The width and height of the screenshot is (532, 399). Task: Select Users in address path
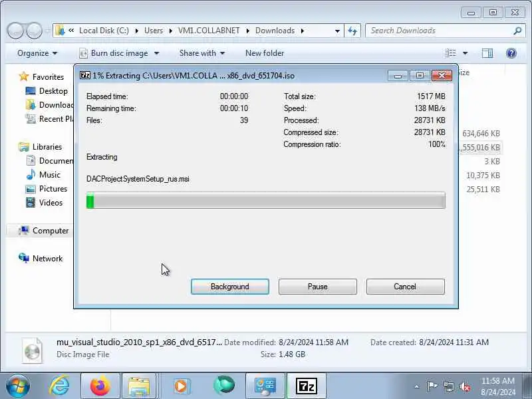154,31
